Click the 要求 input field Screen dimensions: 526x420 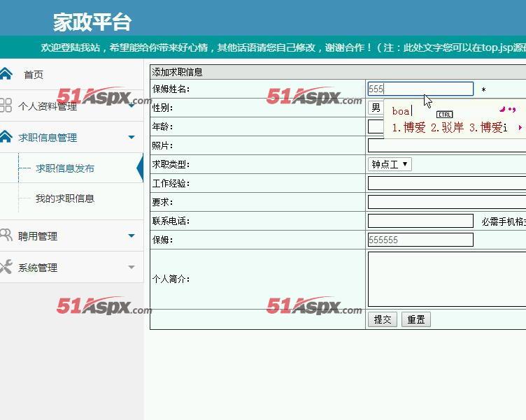[x=447, y=202]
